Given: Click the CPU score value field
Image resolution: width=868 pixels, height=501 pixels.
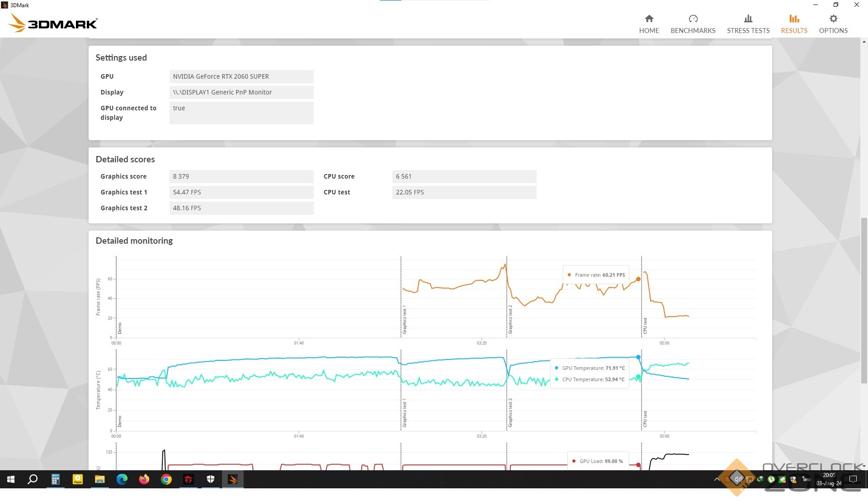Looking at the screenshot, I should pos(464,176).
